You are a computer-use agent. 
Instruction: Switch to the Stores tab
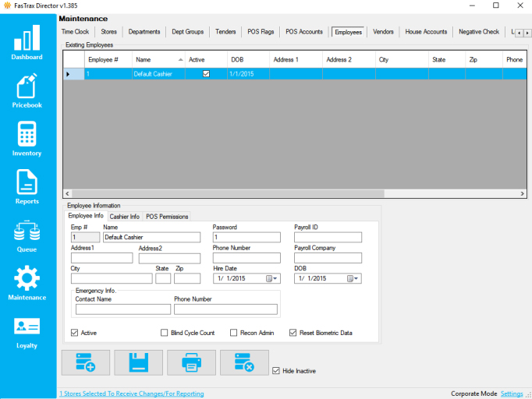pos(108,32)
